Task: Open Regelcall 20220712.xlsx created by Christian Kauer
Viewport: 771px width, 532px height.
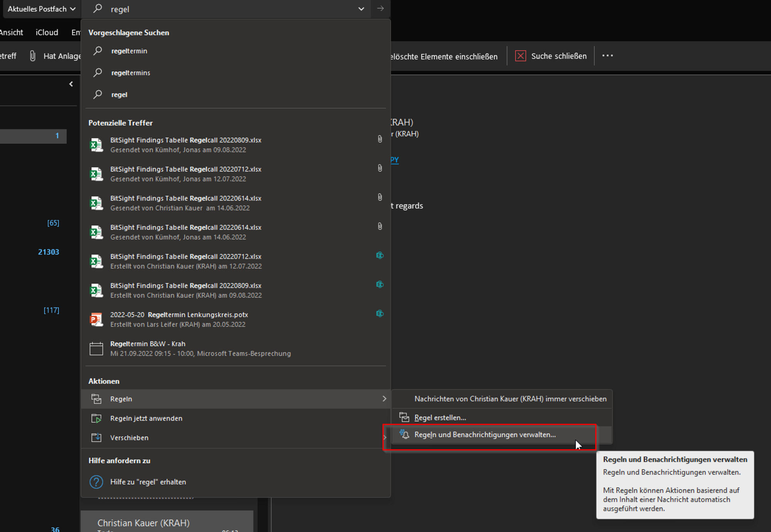Action: tap(236, 261)
